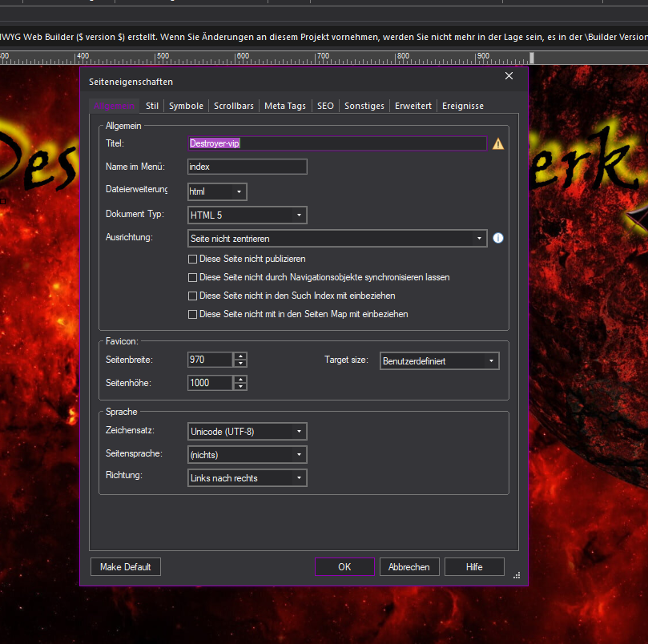The width and height of the screenshot is (648, 644).
Task: Open the Zeichensatz Unicode (UTF-8) dropdown
Action: coord(248,432)
